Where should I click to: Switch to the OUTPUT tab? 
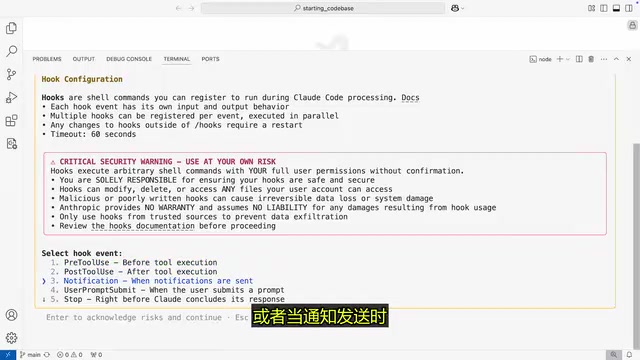[x=84, y=59]
